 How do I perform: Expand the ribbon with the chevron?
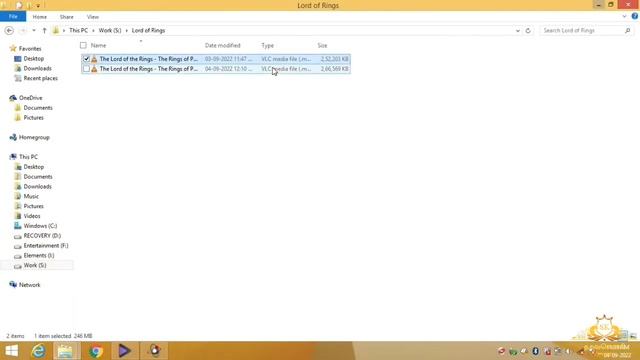tap(624, 17)
